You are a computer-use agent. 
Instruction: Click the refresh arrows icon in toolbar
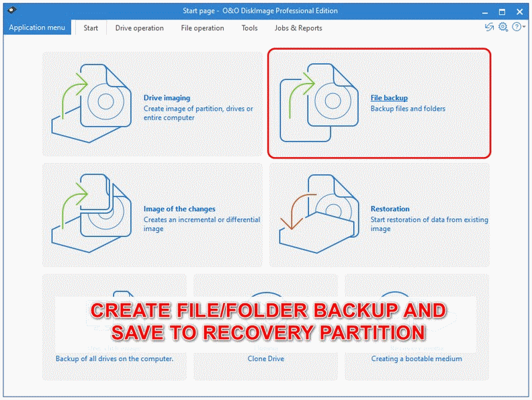pyautogui.click(x=489, y=27)
